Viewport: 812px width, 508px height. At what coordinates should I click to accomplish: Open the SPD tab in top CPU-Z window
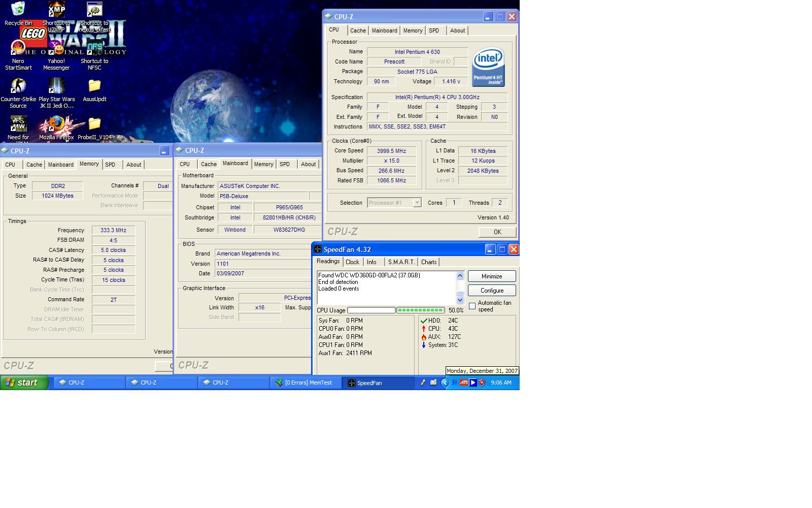pyautogui.click(x=434, y=30)
